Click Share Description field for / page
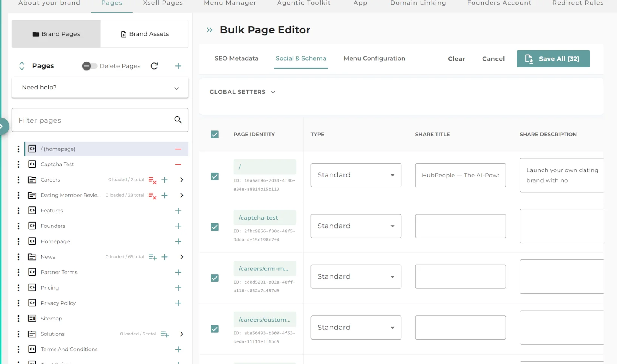617x364 pixels. (x=562, y=175)
